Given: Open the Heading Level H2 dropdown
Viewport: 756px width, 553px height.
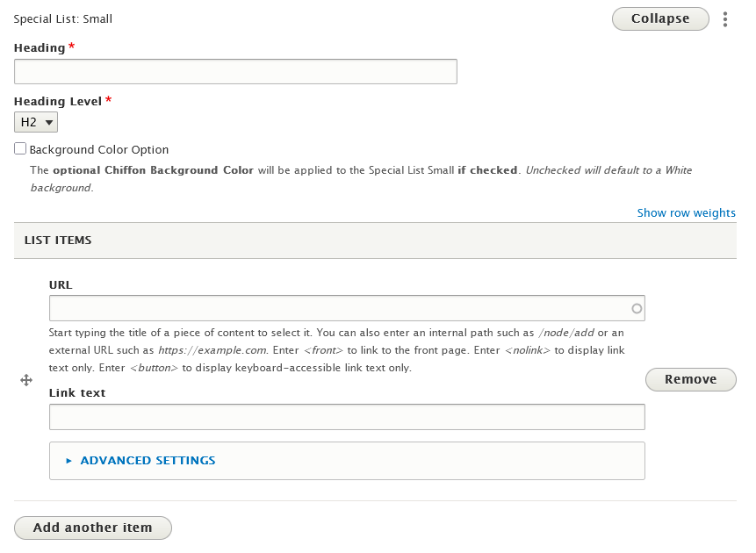Looking at the screenshot, I should [x=36, y=123].
